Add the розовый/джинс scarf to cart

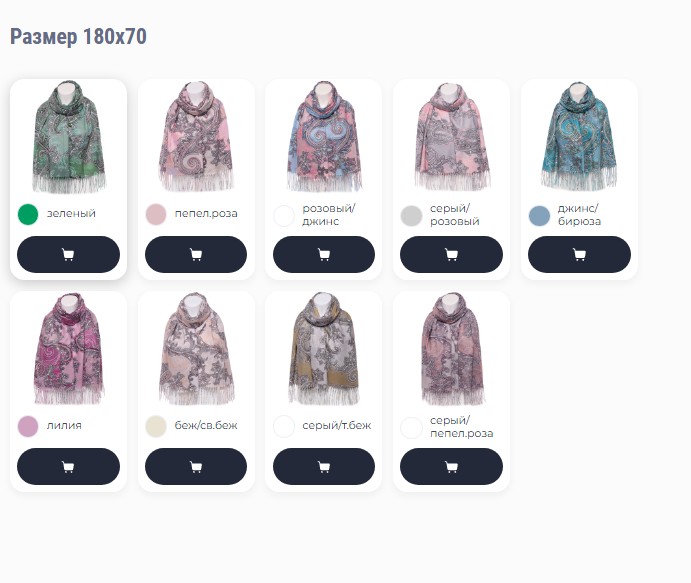click(x=324, y=254)
